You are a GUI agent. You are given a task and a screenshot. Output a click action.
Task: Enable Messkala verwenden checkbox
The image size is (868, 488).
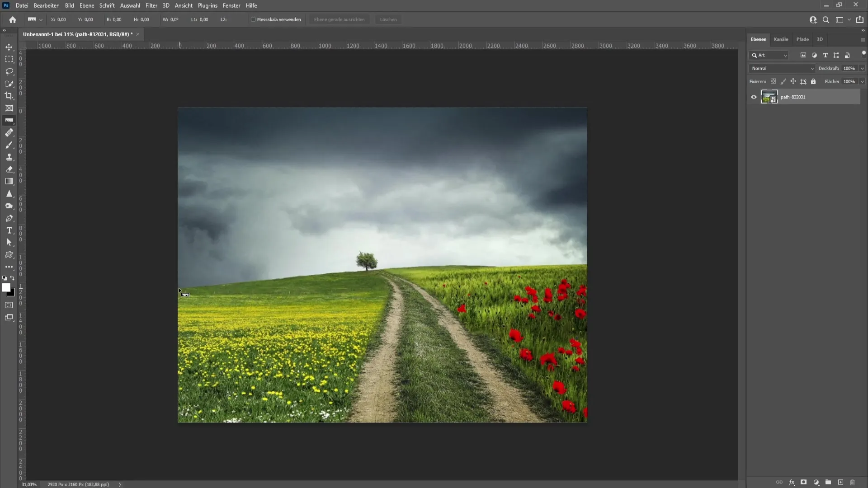click(253, 20)
